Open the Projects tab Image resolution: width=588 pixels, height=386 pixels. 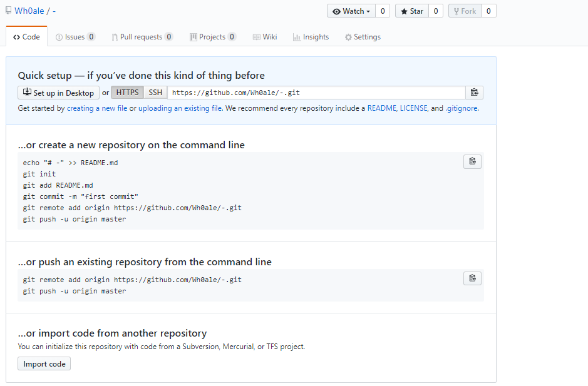click(213, 37)
